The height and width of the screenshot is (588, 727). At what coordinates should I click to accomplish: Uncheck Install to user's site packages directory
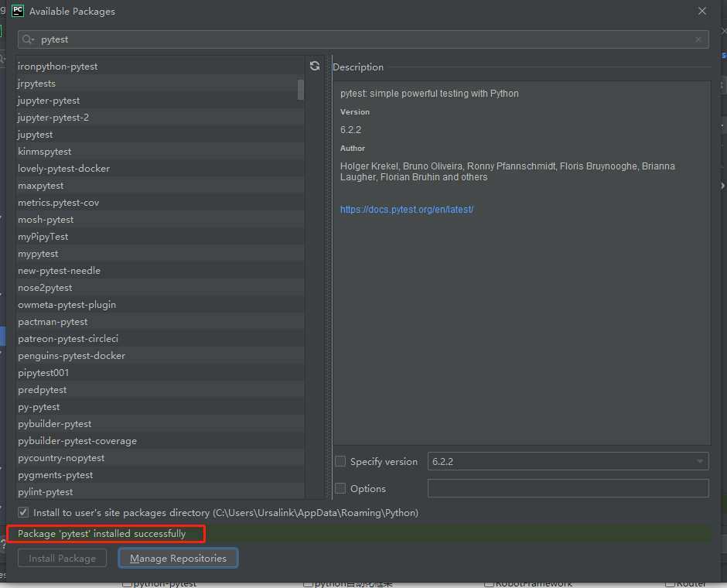click(23, 512)
